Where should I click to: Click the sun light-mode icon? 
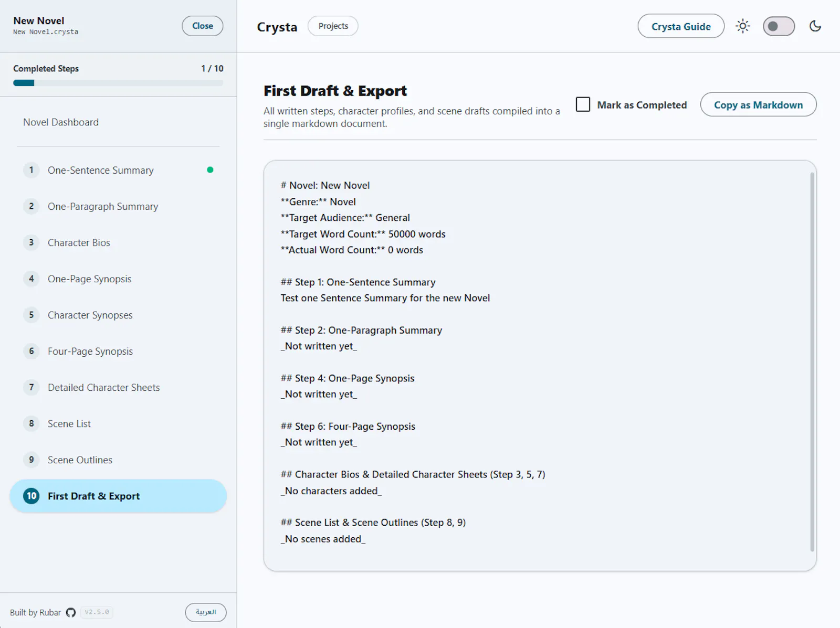742,26
